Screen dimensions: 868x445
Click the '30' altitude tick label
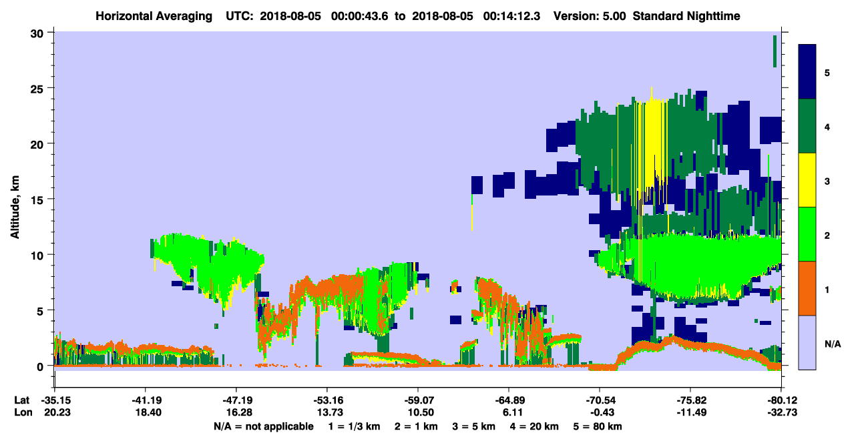pos(39,33)
